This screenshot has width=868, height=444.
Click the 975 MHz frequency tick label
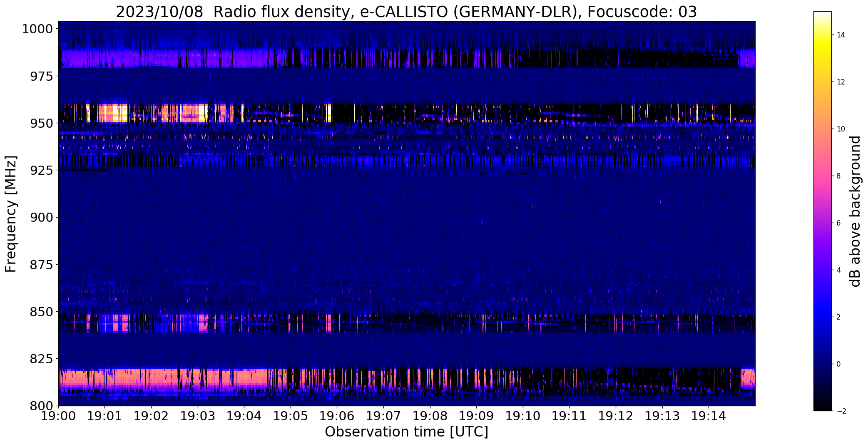[42, 76]
